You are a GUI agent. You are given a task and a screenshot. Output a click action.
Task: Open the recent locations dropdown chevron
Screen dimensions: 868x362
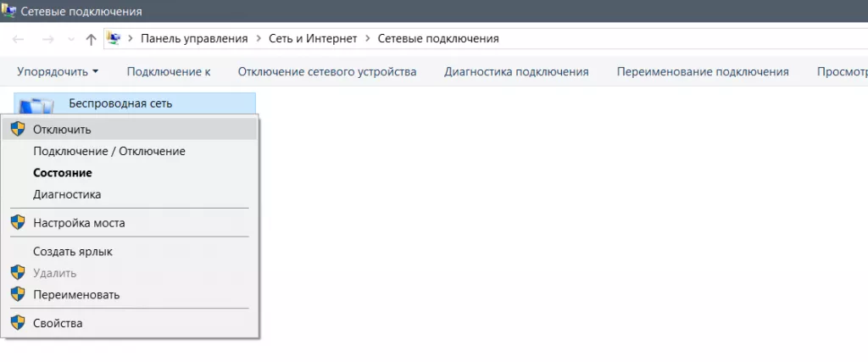tap(71, 39)
